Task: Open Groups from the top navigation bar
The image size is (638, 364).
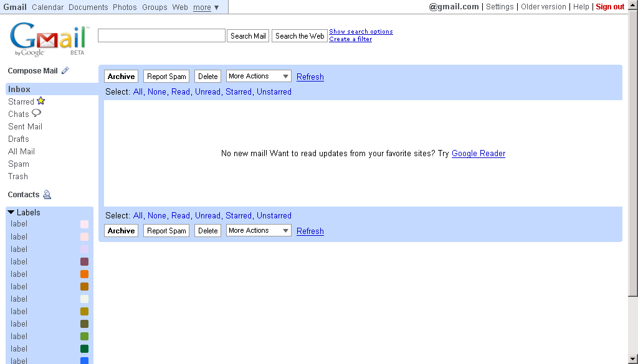Action: 155,7
